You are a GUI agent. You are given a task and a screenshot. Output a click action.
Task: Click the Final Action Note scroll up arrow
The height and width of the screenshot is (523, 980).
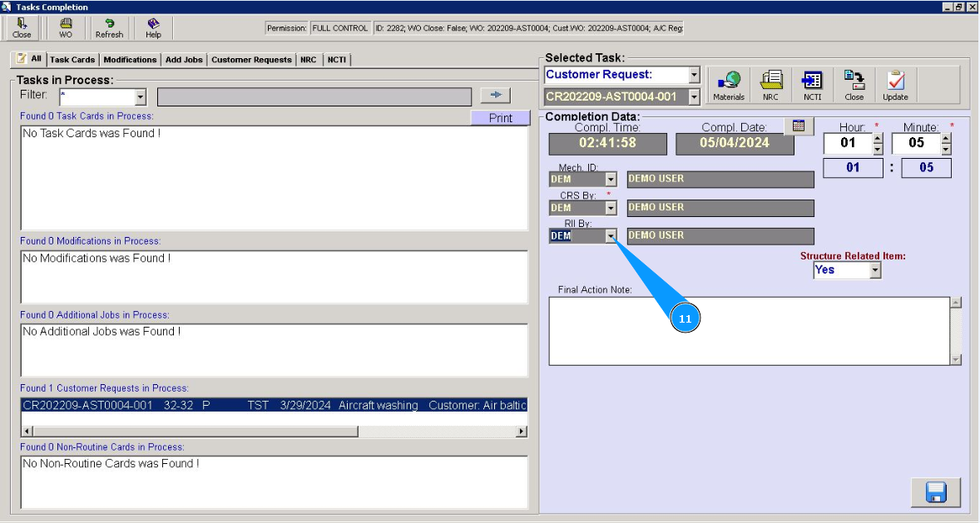956,303
